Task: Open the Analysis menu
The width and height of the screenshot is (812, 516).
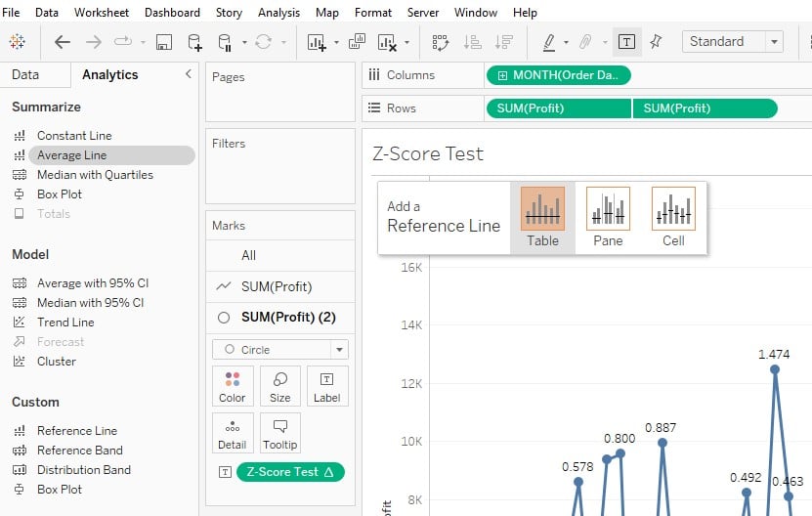Action: [x=278, y=13]
